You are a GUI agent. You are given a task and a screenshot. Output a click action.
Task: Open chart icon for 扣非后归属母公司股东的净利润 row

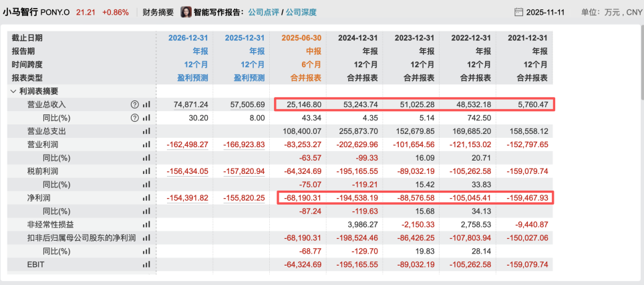pyautogui.click(x=146, y=237)
